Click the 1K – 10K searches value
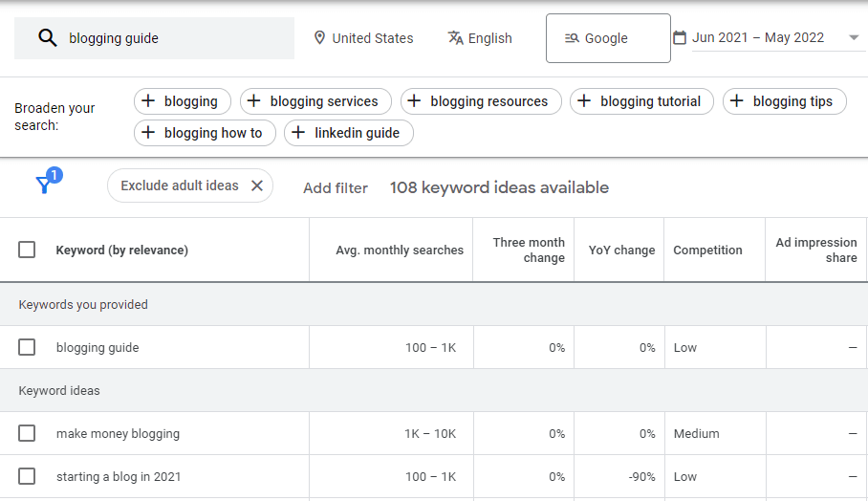The height and width of the screenshot is (501, 868). (430, 433)
